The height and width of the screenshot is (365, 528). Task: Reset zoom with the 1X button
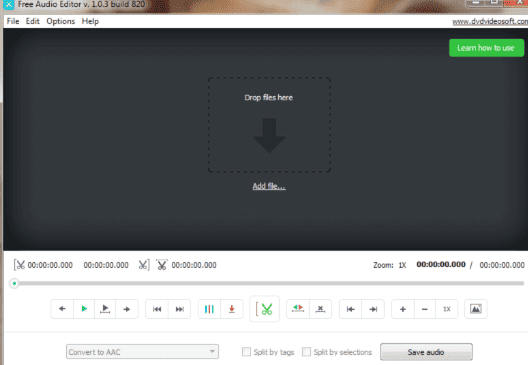click(447, 309)
